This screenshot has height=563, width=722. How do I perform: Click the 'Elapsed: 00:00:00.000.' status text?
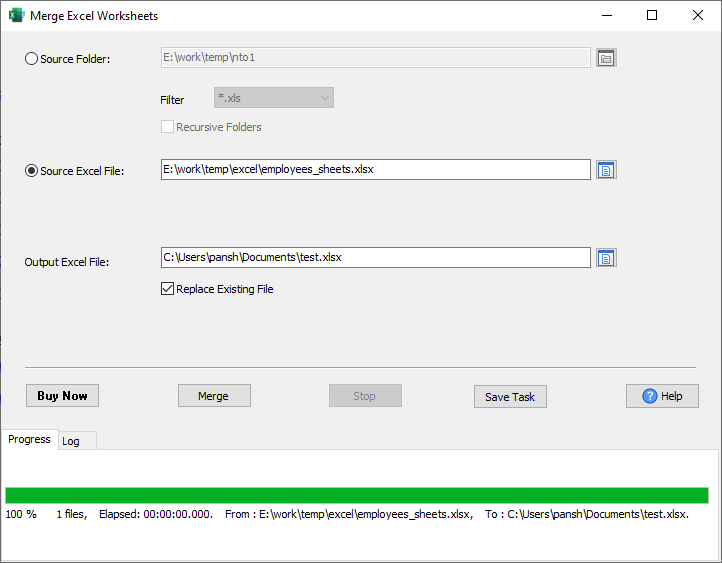click(x=156, y=514)
